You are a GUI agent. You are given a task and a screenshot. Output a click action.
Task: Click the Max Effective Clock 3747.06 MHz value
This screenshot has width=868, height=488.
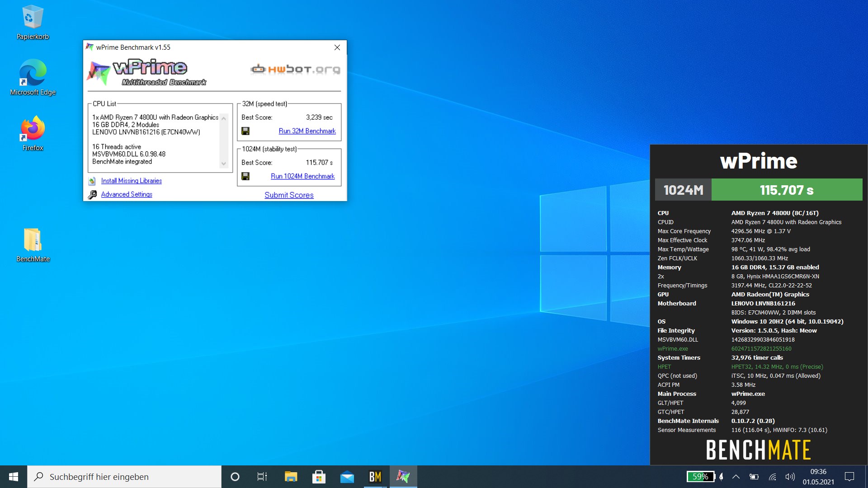(x=748, y=240)
